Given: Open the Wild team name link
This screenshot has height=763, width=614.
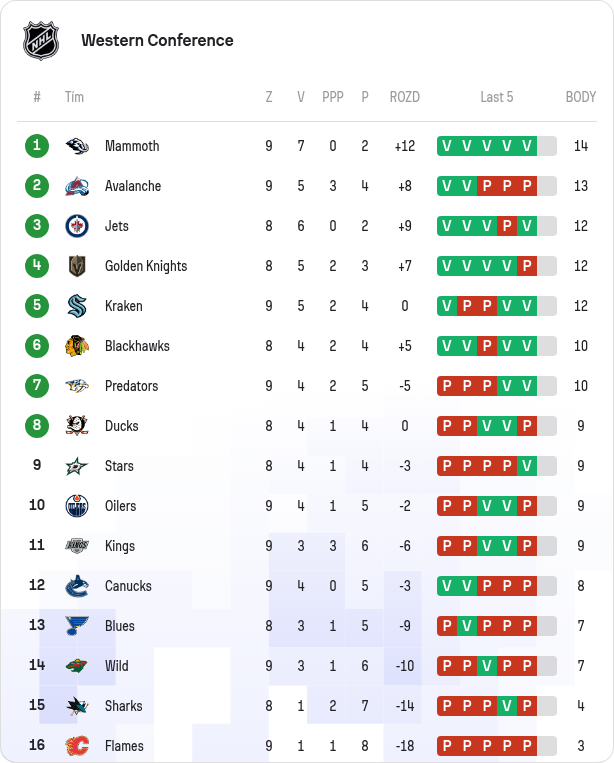Looking at the screenshot, I should (116, 666).
